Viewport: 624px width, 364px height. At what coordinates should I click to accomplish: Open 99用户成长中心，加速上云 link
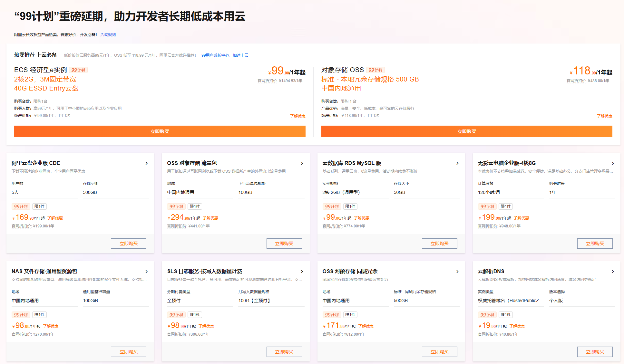pos(225,55)
